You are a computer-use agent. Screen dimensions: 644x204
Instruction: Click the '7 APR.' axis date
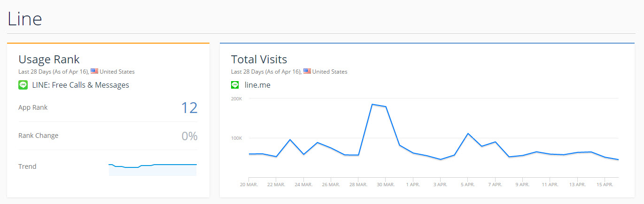495,185
